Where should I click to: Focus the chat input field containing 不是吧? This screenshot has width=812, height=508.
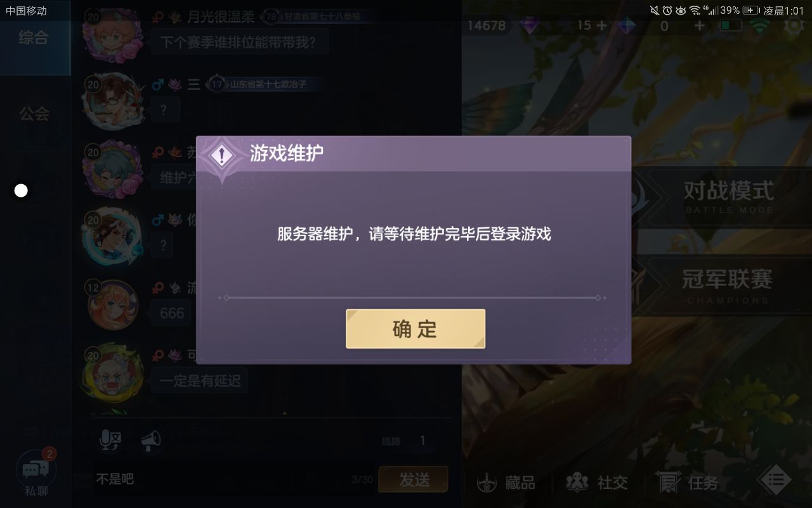pyautogui.click(x=233, y=479)
